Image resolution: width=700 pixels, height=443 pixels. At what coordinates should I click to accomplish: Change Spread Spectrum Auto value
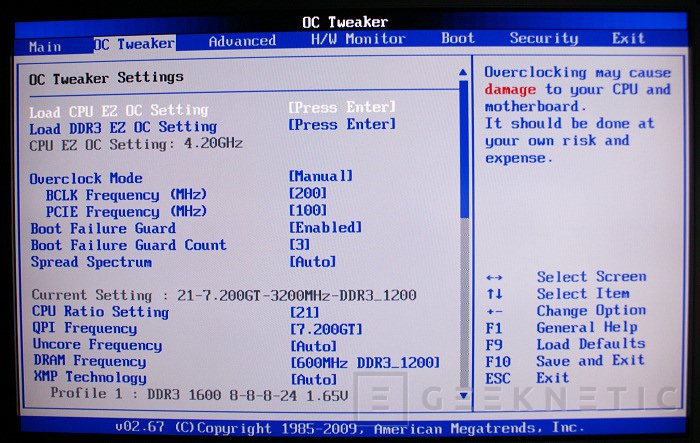[312, 261]
